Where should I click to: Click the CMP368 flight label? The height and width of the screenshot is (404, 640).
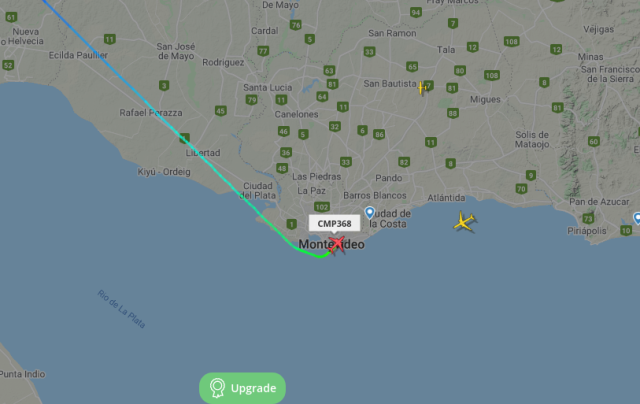pos(334,224)
